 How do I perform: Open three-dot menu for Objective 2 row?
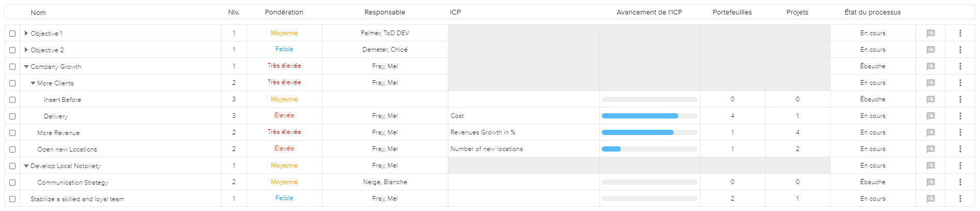click(960, 50)
